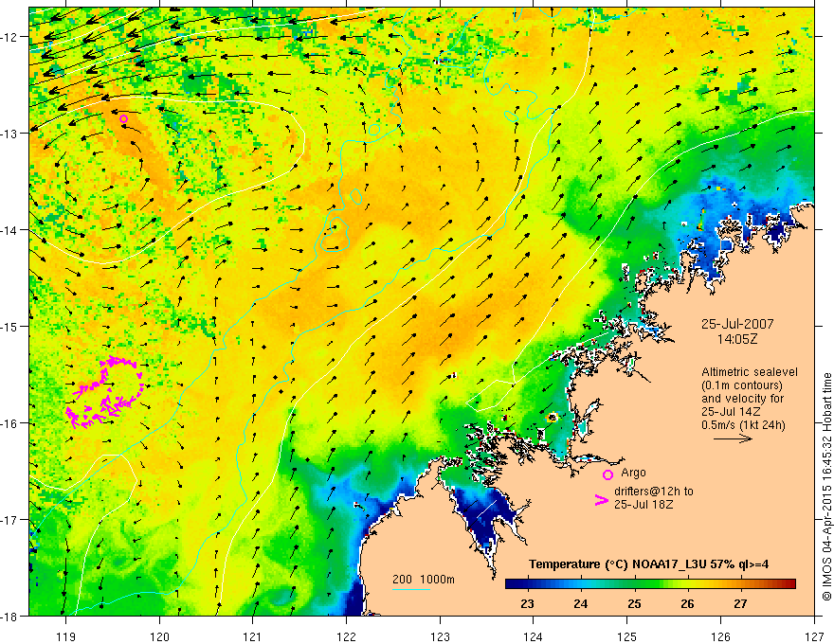Click latitude axis label '-15'
Screen dimensions: 834x644
click(10, 326)
